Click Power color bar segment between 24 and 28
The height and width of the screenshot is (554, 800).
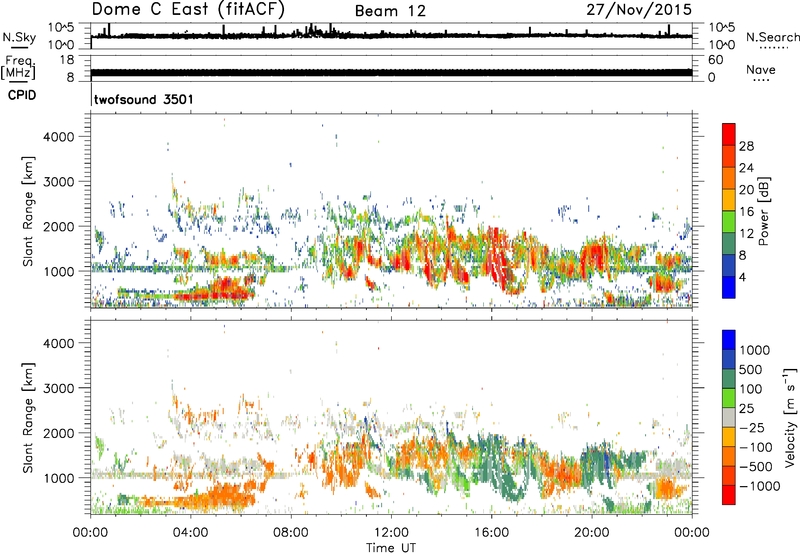tap(729, 156)
